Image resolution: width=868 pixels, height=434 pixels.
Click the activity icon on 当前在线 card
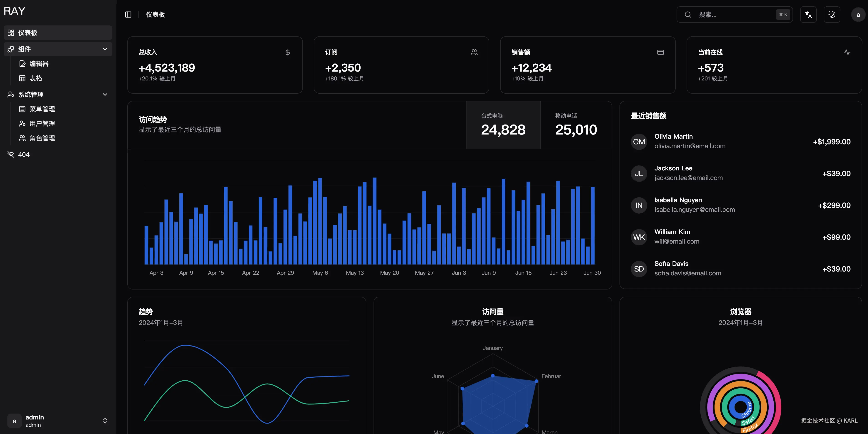tap(847, 52)
